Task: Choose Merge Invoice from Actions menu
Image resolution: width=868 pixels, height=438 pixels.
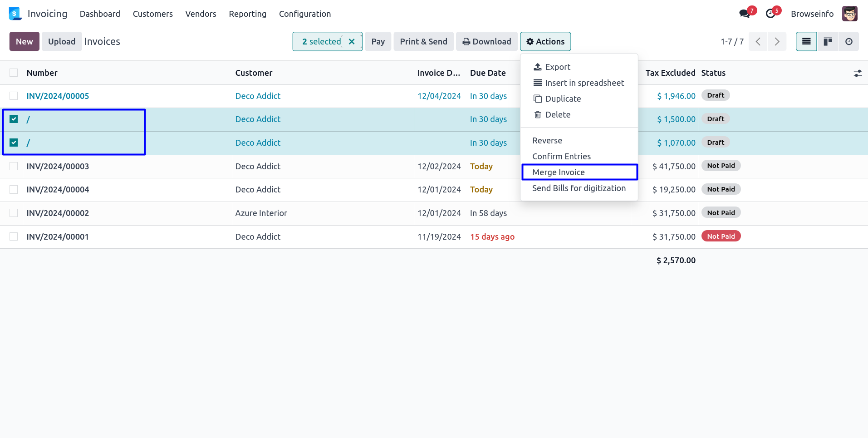Action: (559, 172)
